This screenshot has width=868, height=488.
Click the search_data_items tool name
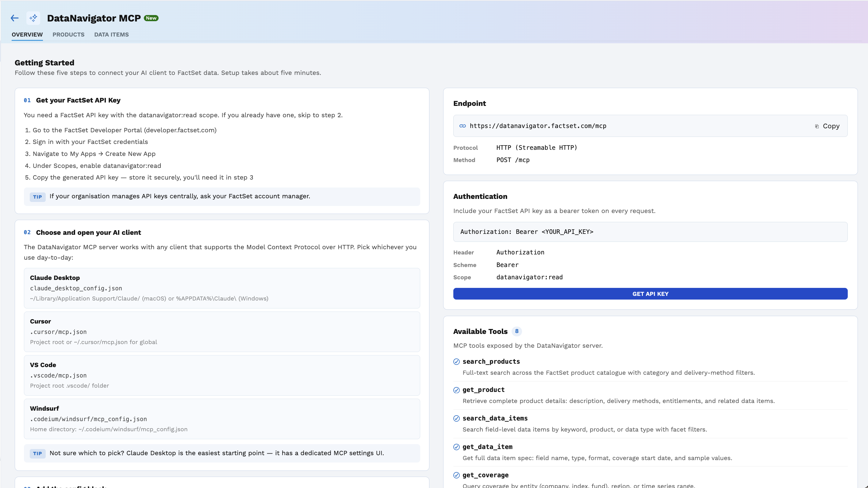[495, 418]
